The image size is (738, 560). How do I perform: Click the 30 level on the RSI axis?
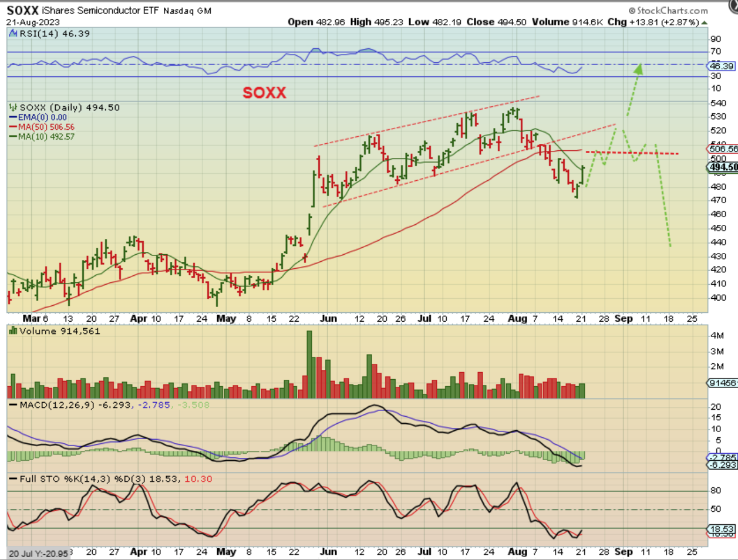click(716, 76)
